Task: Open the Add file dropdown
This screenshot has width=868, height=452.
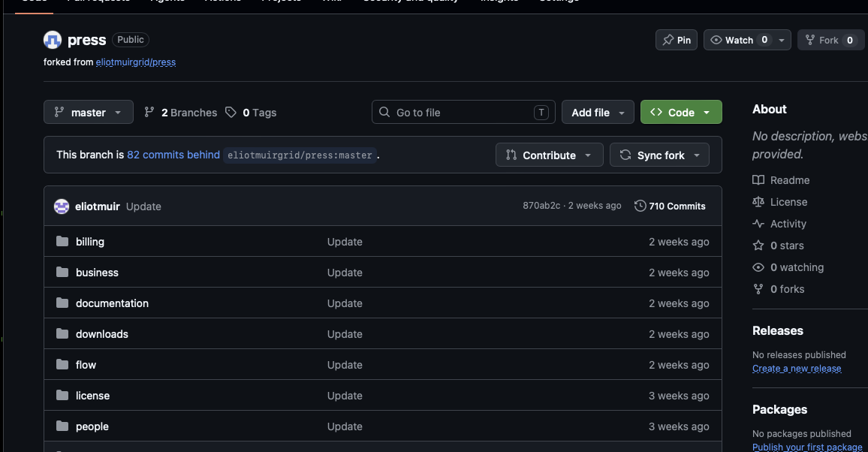Action: tap(598, 112)
